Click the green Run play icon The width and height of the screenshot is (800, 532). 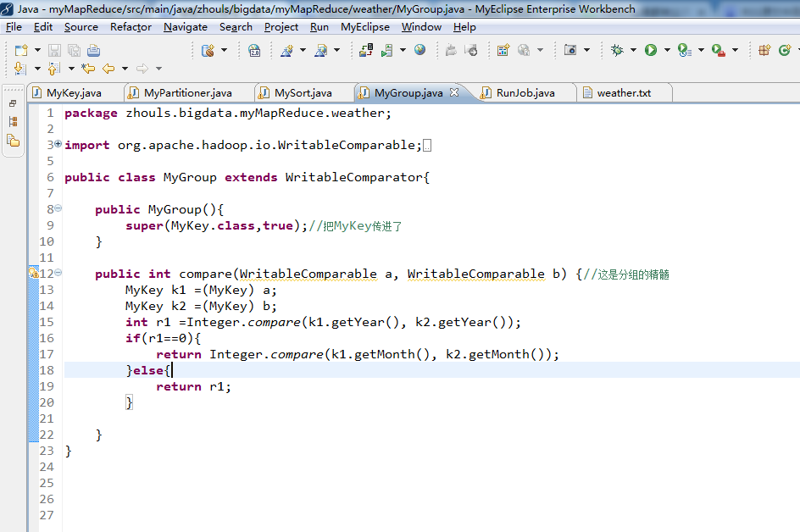click(x=651, y=50)
